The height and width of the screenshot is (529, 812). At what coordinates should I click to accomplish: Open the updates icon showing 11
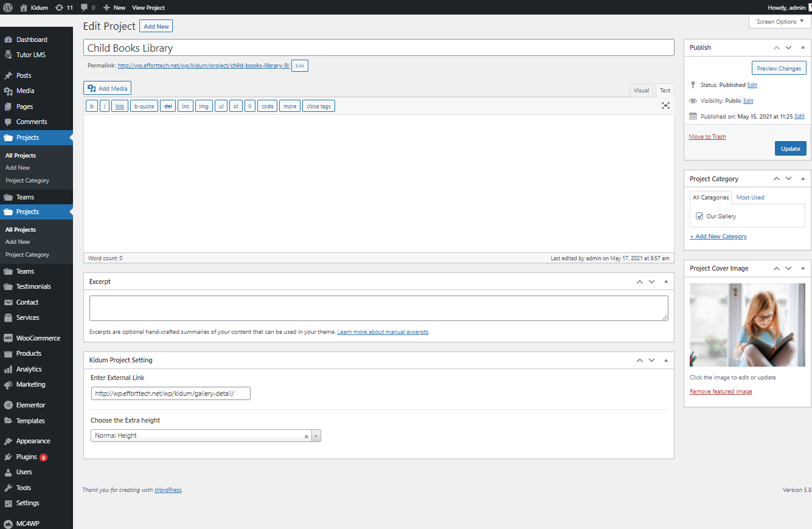(x=63, y=7)
